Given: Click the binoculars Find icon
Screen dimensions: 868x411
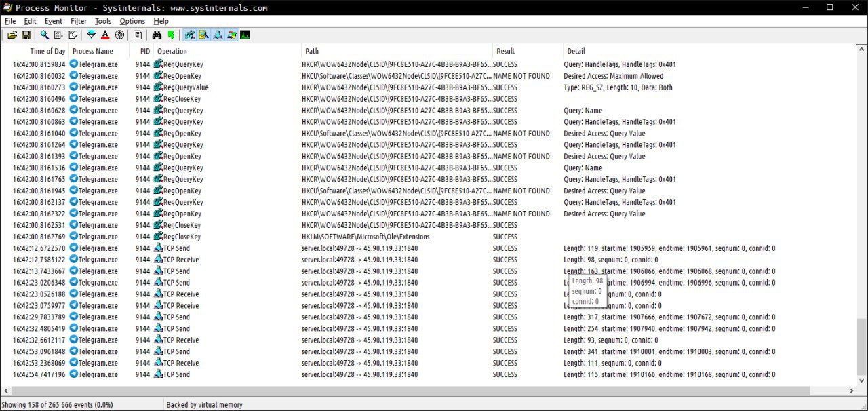Looking at the screenshot, I should point(157,35).
